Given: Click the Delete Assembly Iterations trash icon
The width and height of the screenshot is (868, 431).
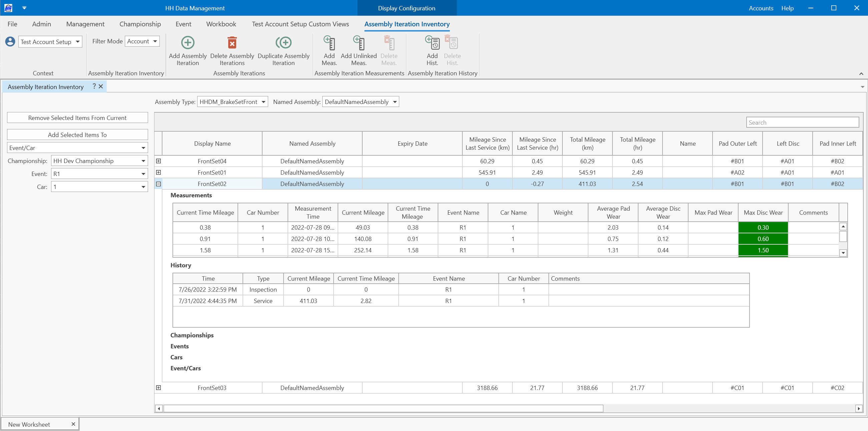Looking at the screenshot, I should click(232, 43).
